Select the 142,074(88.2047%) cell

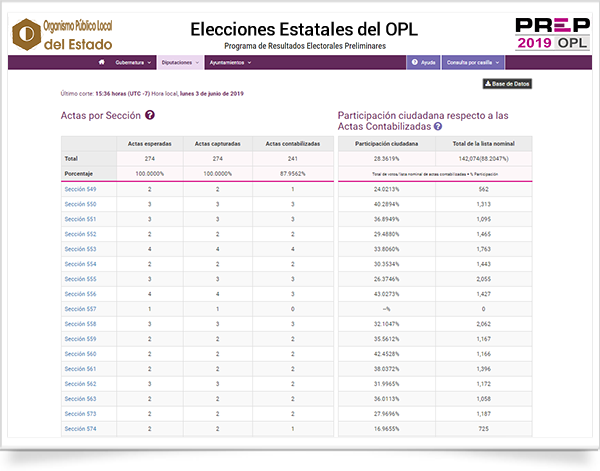(484, 158)
